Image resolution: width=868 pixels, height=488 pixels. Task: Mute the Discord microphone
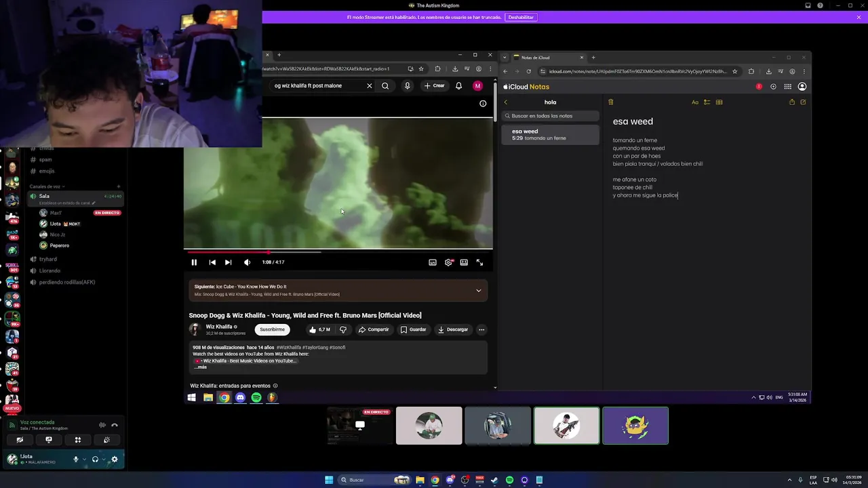tap(76, 459)
